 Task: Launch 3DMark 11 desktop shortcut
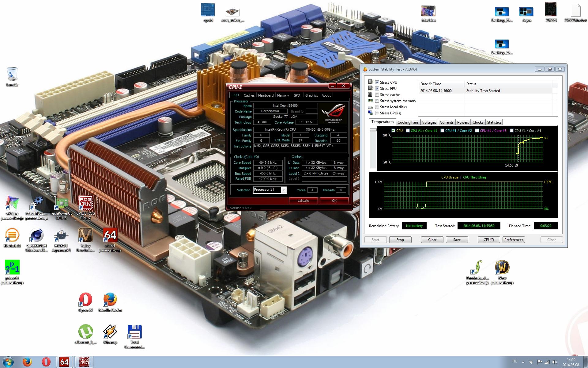(x=12, y=238)
